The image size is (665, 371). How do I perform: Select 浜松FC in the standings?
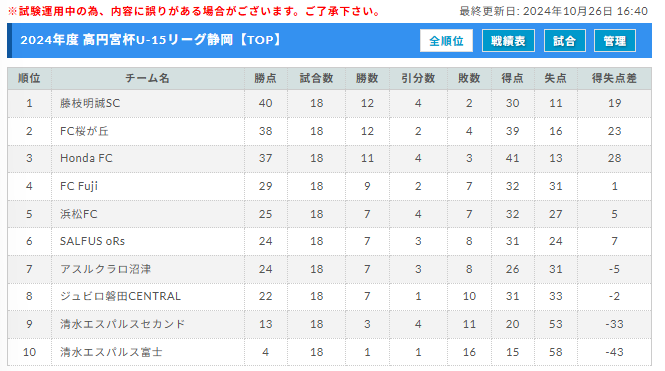[78, 214]
